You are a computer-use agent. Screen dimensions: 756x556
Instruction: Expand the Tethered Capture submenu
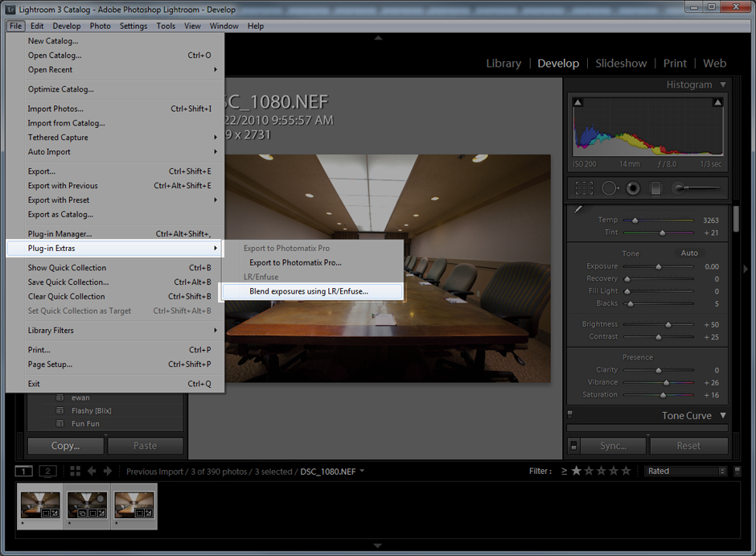click(115, 138)
